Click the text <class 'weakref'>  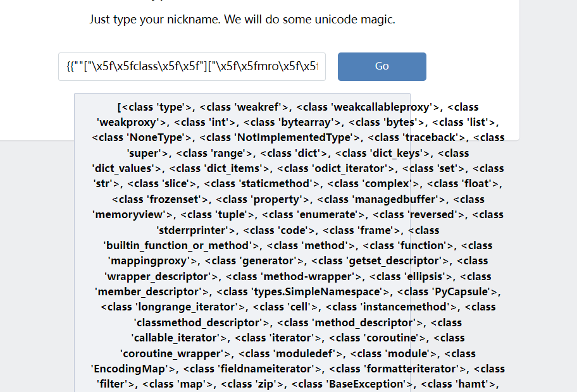pos(244,107)
